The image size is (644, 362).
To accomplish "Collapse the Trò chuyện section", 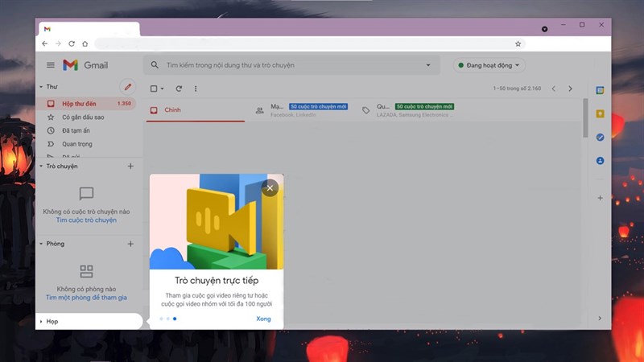I will pyautogui.click(x=41, y=167).
